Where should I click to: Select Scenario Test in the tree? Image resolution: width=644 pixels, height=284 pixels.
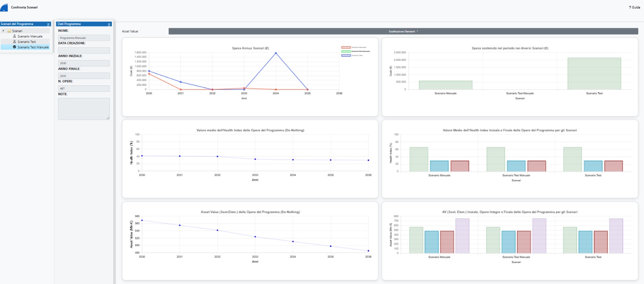pos(27,42)
